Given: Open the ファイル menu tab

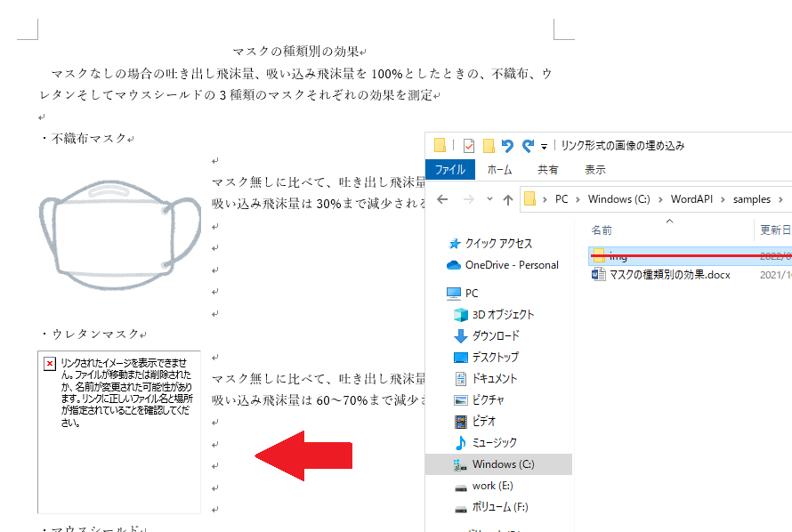Looking at the screenshot, I should pos(449,169).
